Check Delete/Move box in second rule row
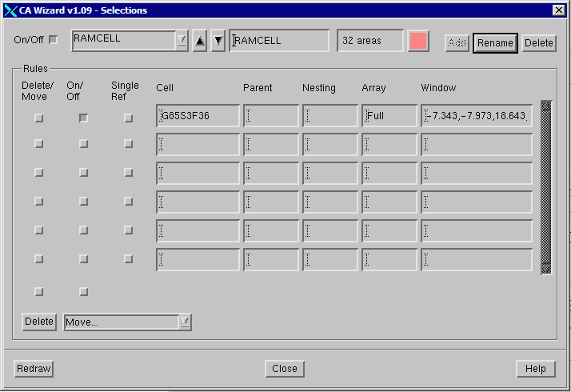The width and height of the screenshot is (571, 392). tap(39, 144)
